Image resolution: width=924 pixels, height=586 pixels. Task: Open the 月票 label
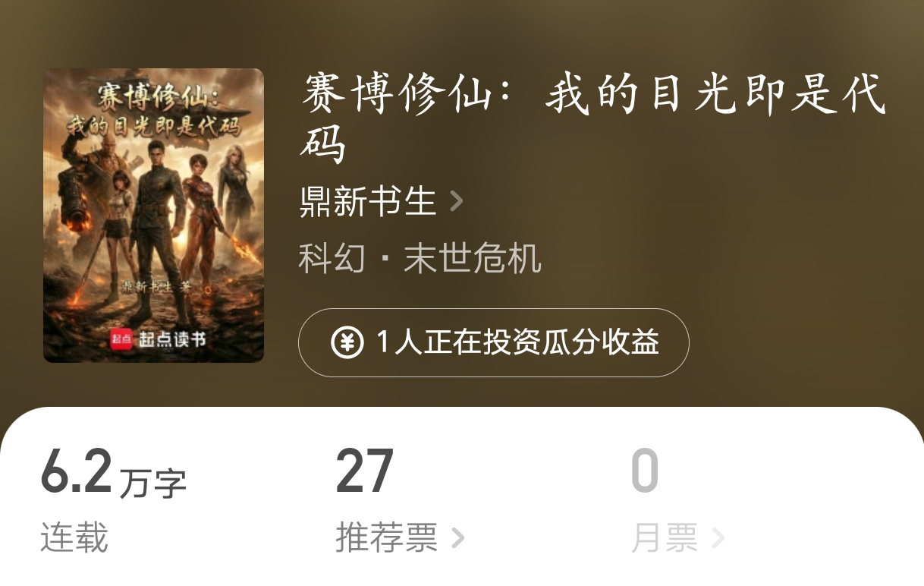[x=665, y=539]
